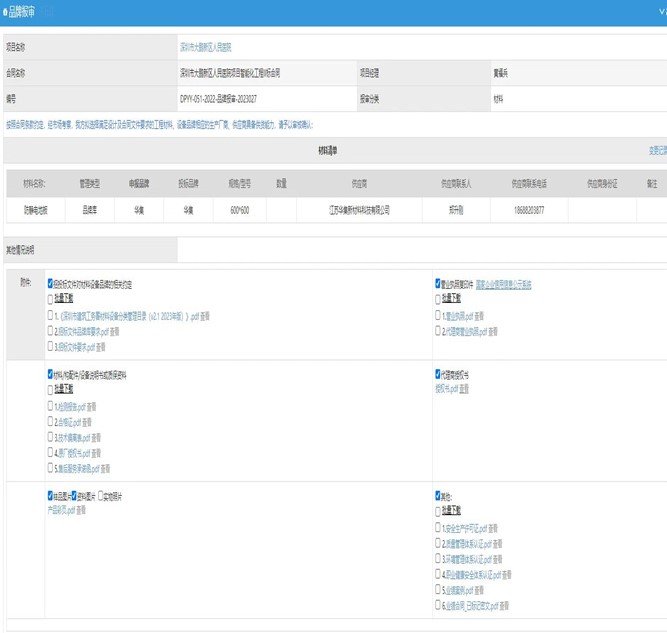Select the 防静电地板 material row

point(336,210)
